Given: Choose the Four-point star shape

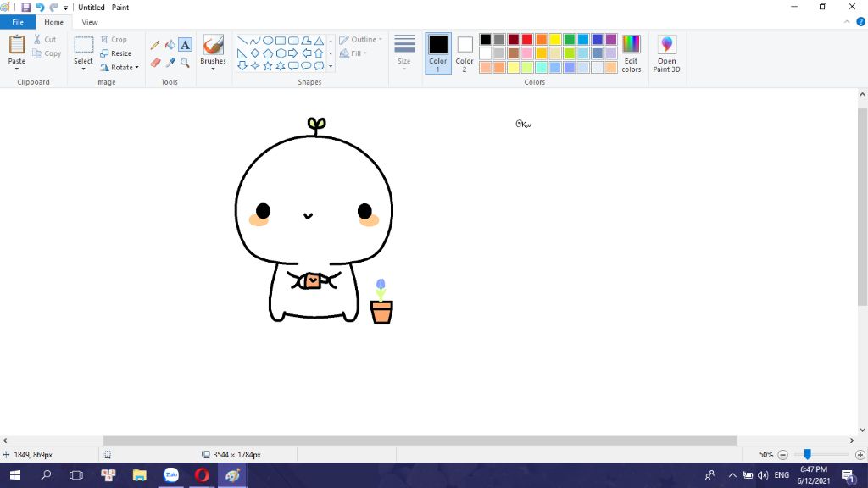Looking at the screenshot, I should [254, 66].
